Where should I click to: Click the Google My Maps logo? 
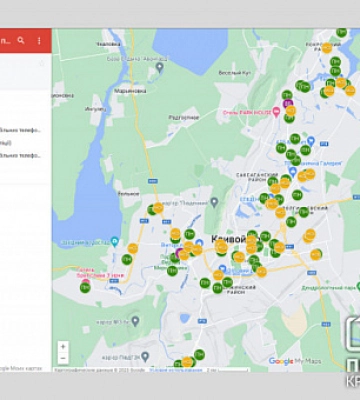tap(295, 361)
